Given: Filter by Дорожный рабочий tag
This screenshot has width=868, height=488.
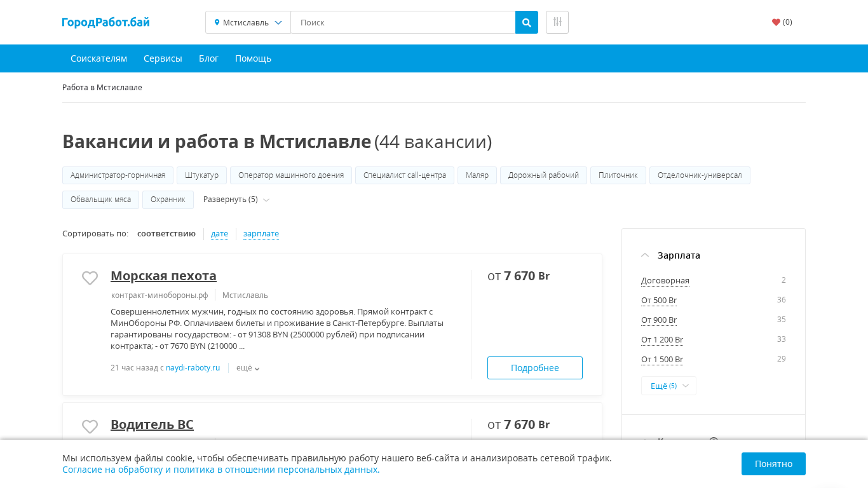Looking at the screenshot, I should (x=543, y=175).
